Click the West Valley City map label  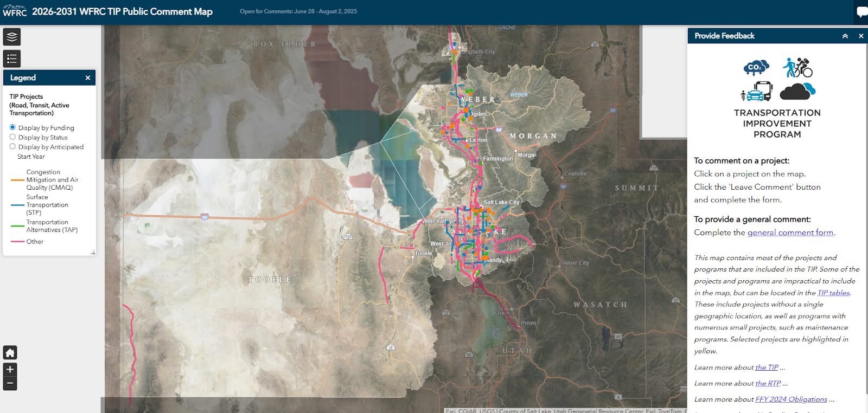443,221
